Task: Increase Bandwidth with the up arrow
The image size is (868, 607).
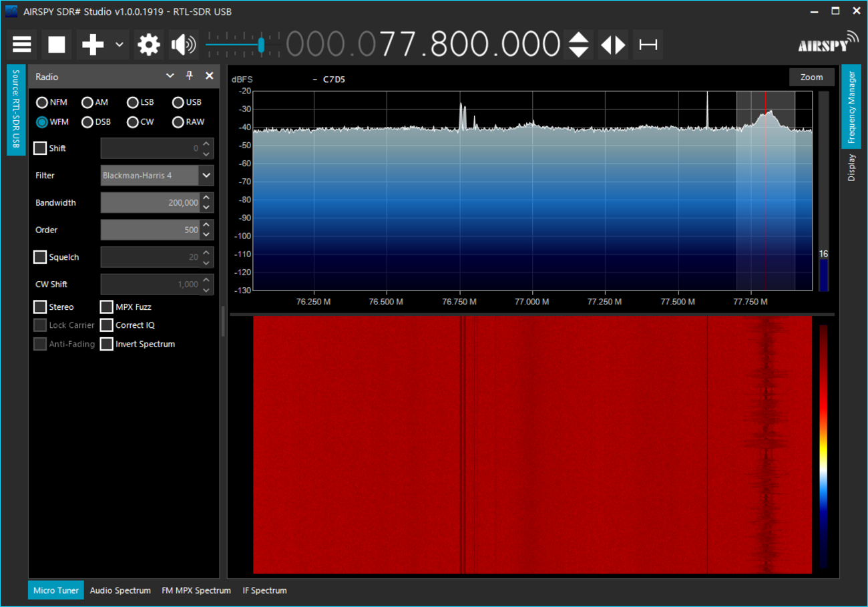Action: tap(207, 198)
